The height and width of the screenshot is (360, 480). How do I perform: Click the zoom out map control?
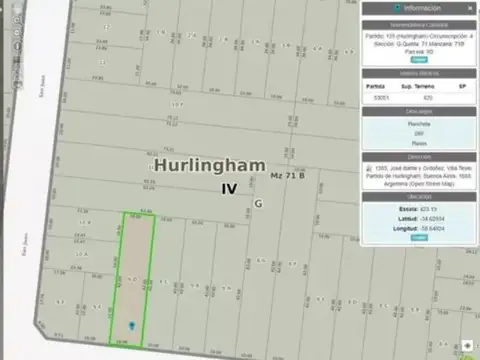click(17, 33)
